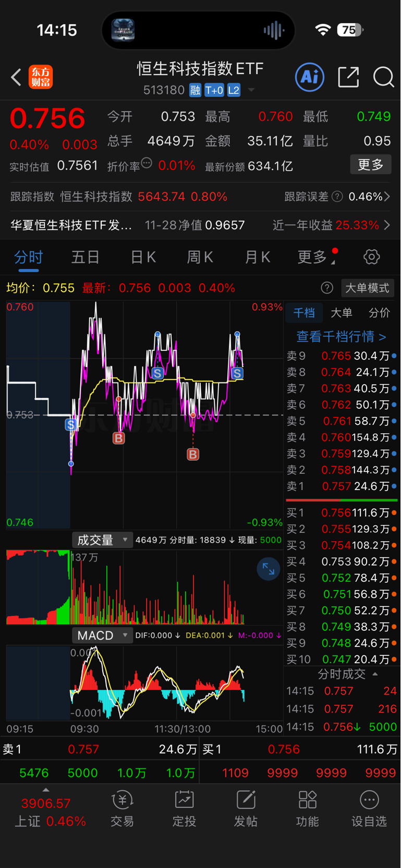Viewport: 401px width, 868px height.
Task: Tap the 发帖 post icon
Action: pyautogui.click(x=246, y=809)
